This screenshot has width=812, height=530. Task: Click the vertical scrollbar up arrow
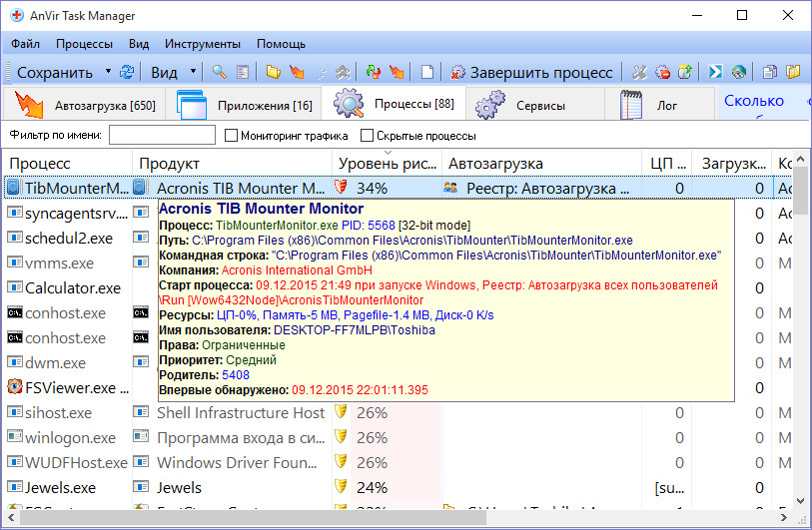click(800, 160)
